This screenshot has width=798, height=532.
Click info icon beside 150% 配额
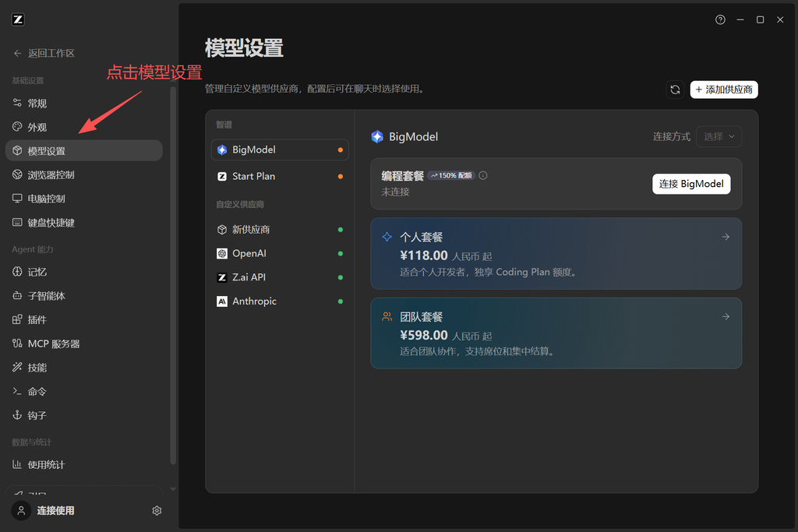pos(483,175)
